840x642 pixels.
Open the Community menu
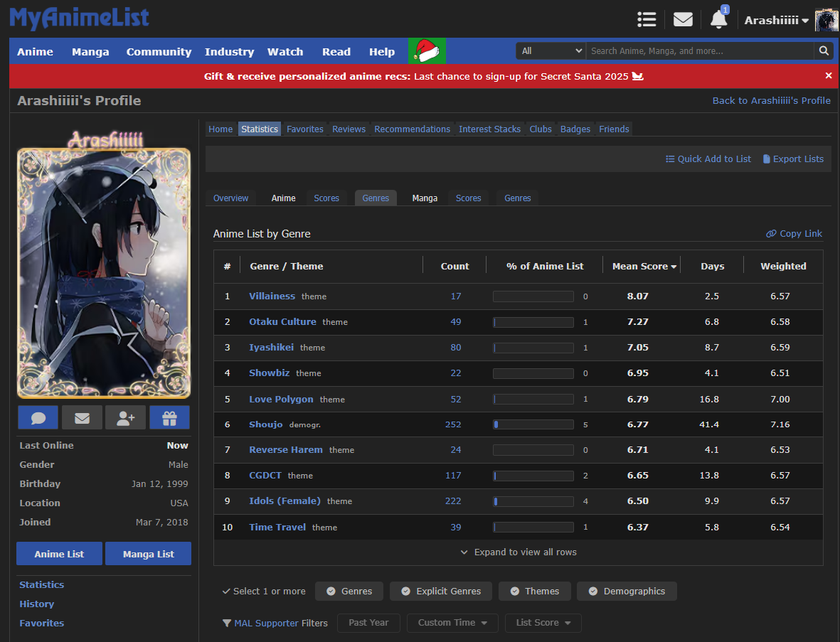tap(159, 52)
